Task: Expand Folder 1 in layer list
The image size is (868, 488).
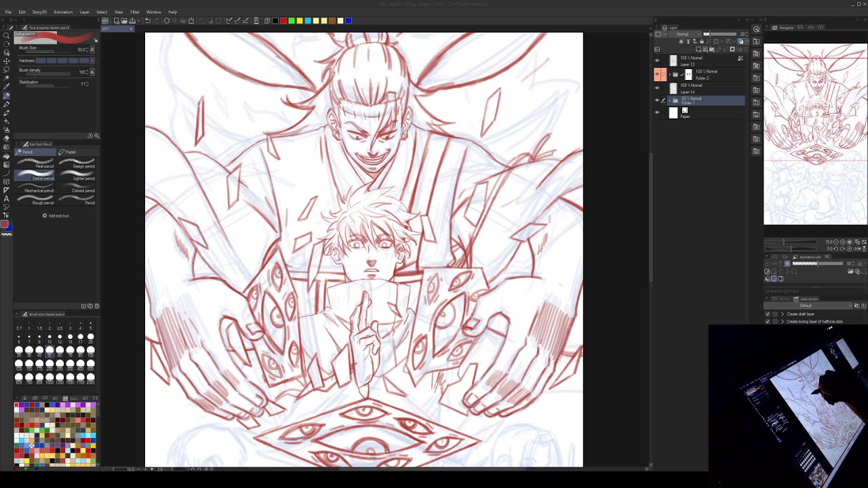Action: pos(670,100)
